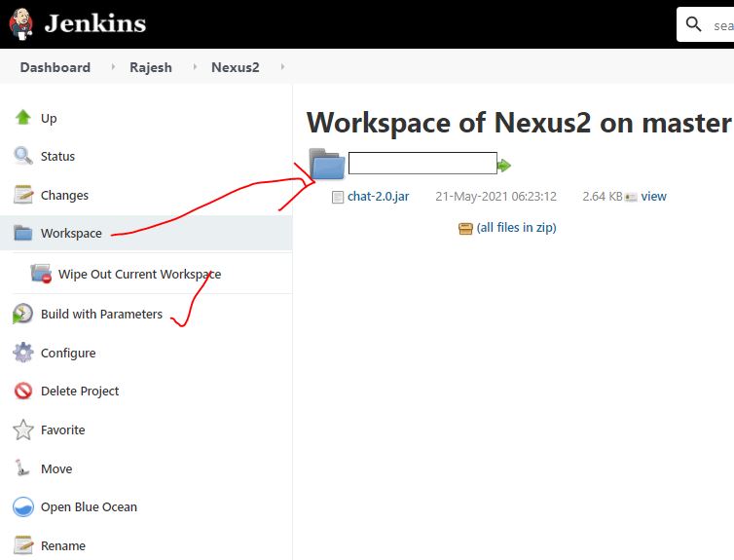The width and height of the screenshot is (734, 560).
Task: Choose Rename from the sidebar
Action: pyautogui.click(x=63, y=546)
